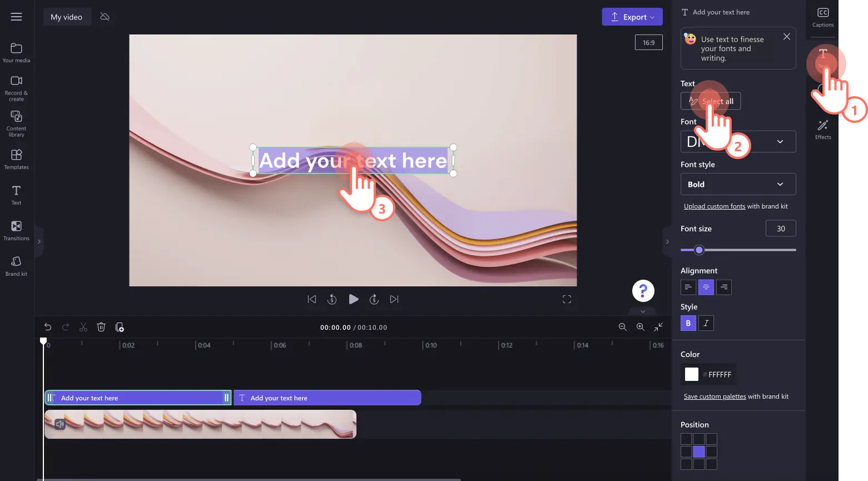
Task: Open Content library panel
Action: pos(17,123)
